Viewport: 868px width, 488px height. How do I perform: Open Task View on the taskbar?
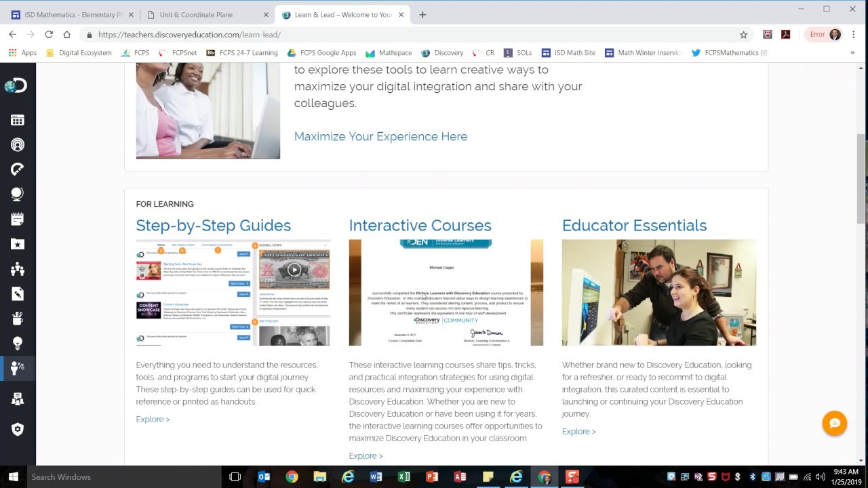click(235, 477)
